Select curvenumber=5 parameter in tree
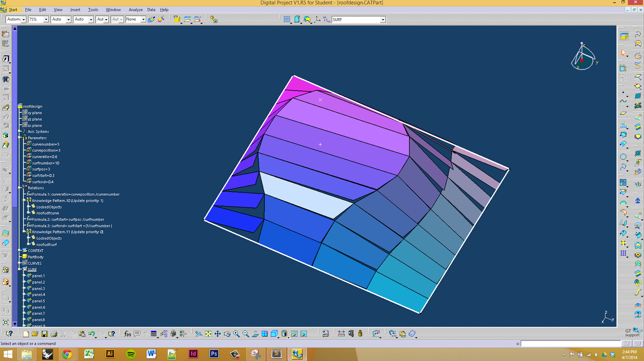The image size is (644, 361). (45, 144)
